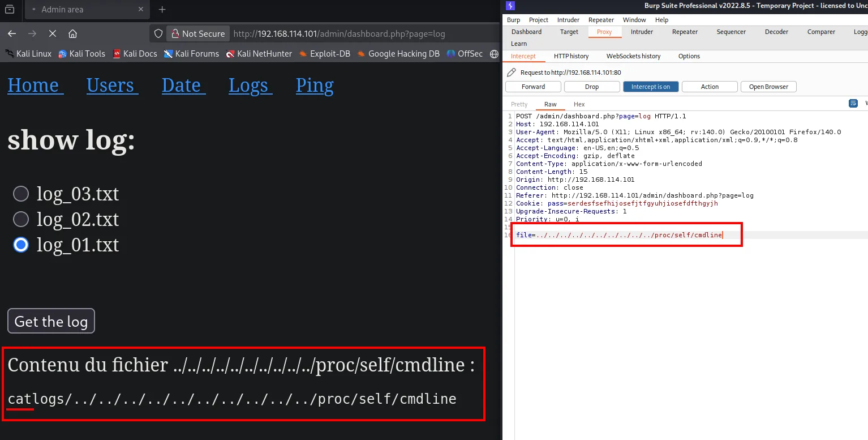Click the Firefox forward arrow button
The width and height of the screenshot is (868, 440).
point(32,33)
